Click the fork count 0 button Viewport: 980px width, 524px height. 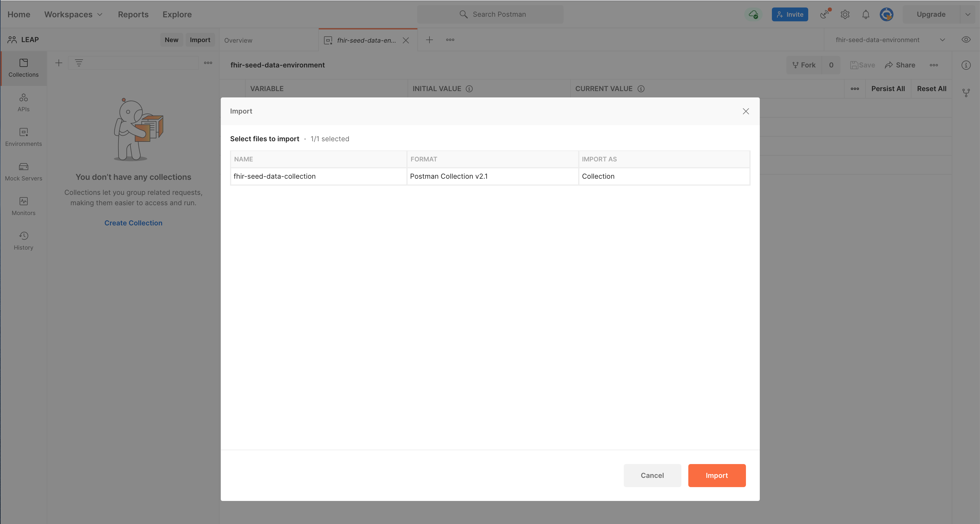click(831, 65)
